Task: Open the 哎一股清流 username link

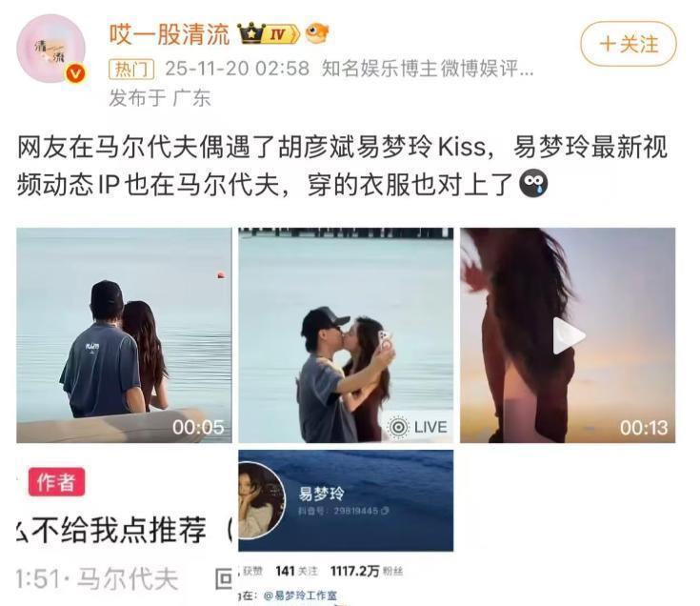Action: (170, 34)
